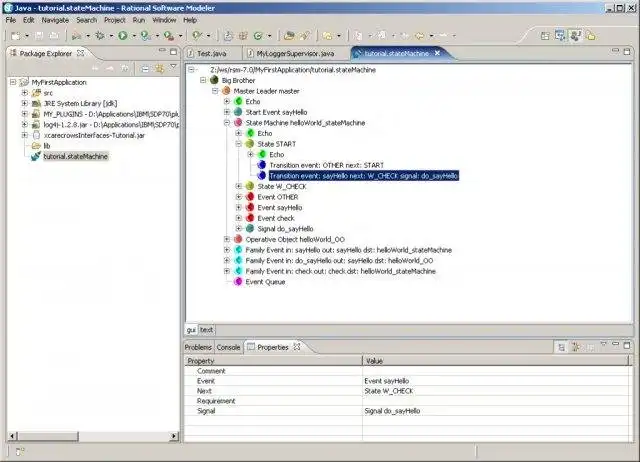Click the Open Type toolbar icon
640x462 pixels.
point(289,36)
